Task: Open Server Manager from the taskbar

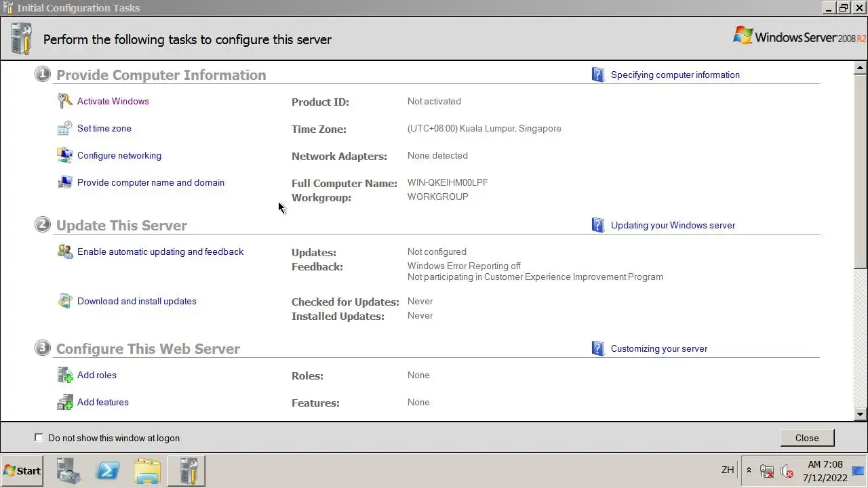Action: [68, 470]
